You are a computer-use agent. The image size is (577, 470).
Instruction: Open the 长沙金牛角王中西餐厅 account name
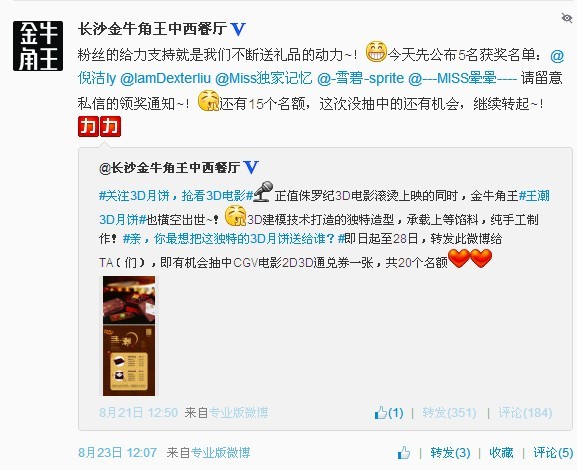(x=152, y=29)
